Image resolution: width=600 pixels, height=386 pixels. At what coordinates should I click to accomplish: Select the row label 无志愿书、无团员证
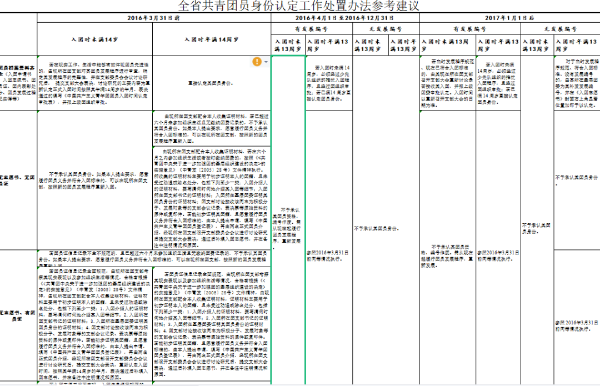click(x=18, y=180)
